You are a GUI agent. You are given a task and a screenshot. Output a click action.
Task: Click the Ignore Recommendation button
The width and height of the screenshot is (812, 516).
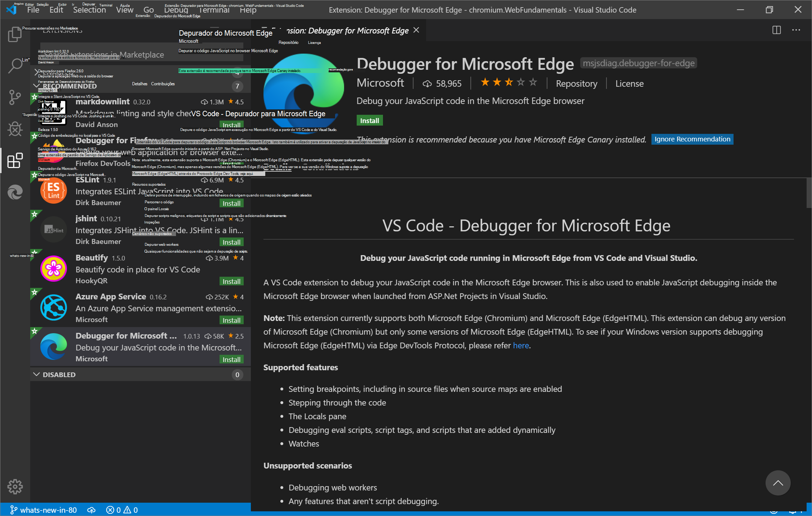(692, 139)
